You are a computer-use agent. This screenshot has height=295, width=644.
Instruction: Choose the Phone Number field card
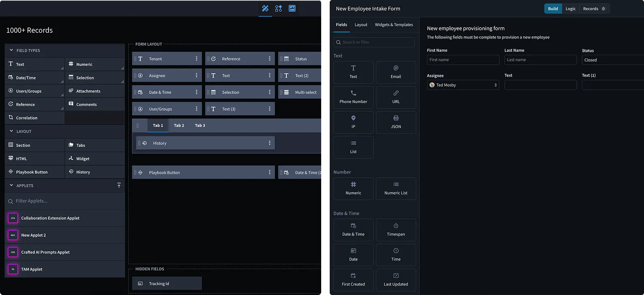click(x=353, y=98)
